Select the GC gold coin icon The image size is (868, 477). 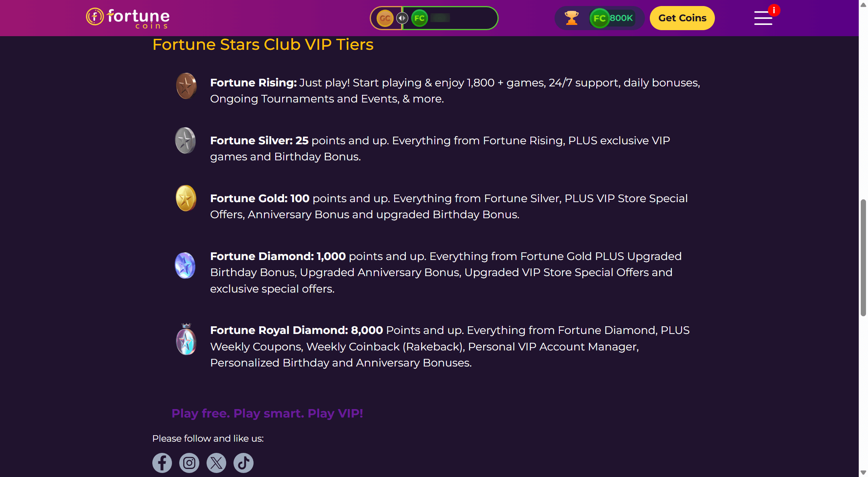[385, 18]
